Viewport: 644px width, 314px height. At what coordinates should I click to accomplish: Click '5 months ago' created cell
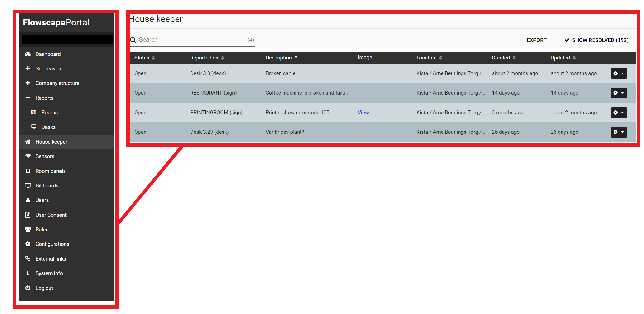point(507,113)
